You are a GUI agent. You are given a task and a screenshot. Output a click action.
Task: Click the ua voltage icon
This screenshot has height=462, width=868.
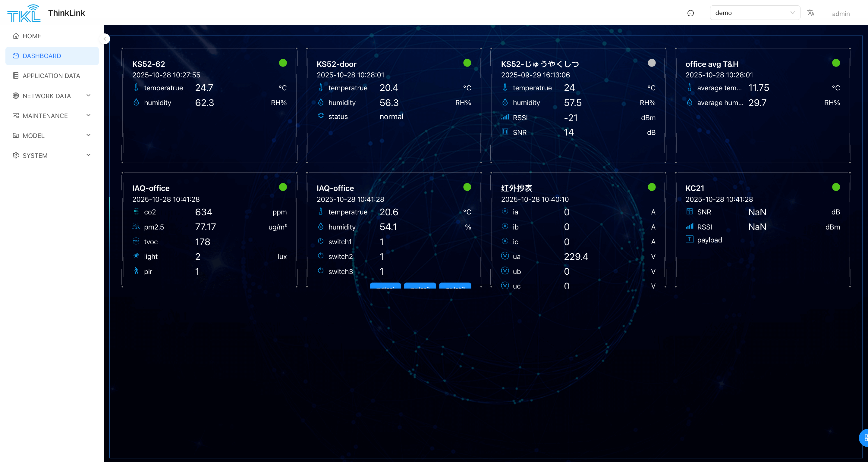click(x=505, y=256)
